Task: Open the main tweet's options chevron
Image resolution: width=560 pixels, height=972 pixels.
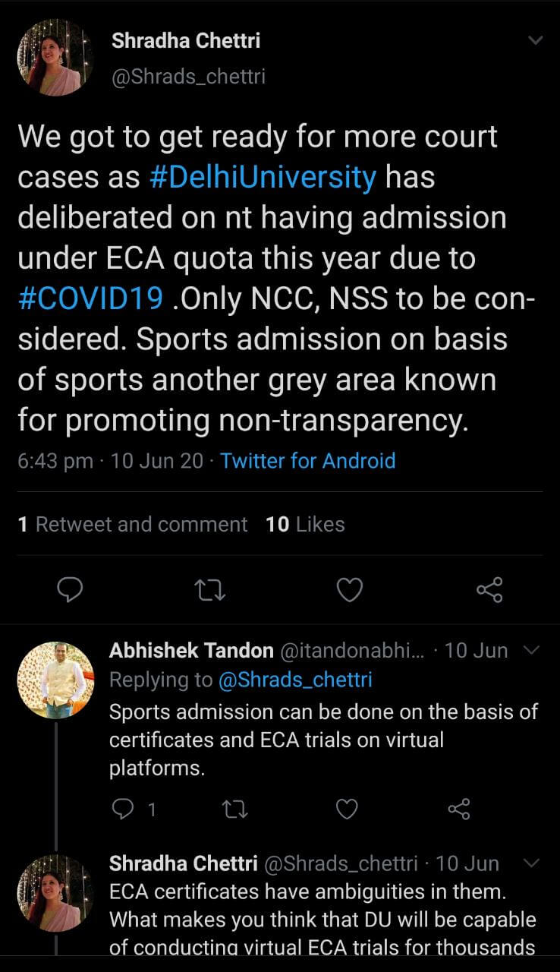Action: (x=536, y=40)
